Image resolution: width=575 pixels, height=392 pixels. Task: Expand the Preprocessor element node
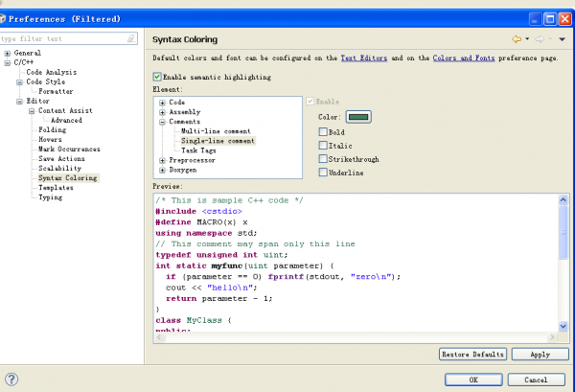click(163, 160)
